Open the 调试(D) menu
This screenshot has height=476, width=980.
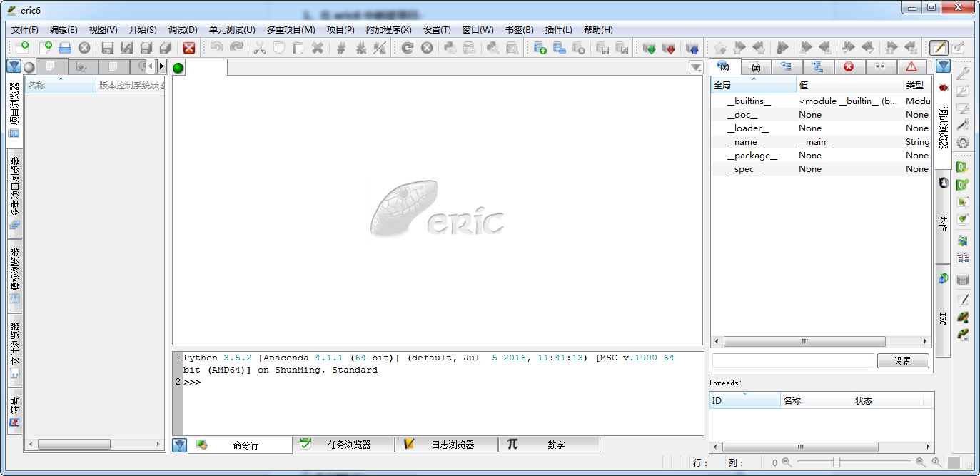click(x=183, y=29)
